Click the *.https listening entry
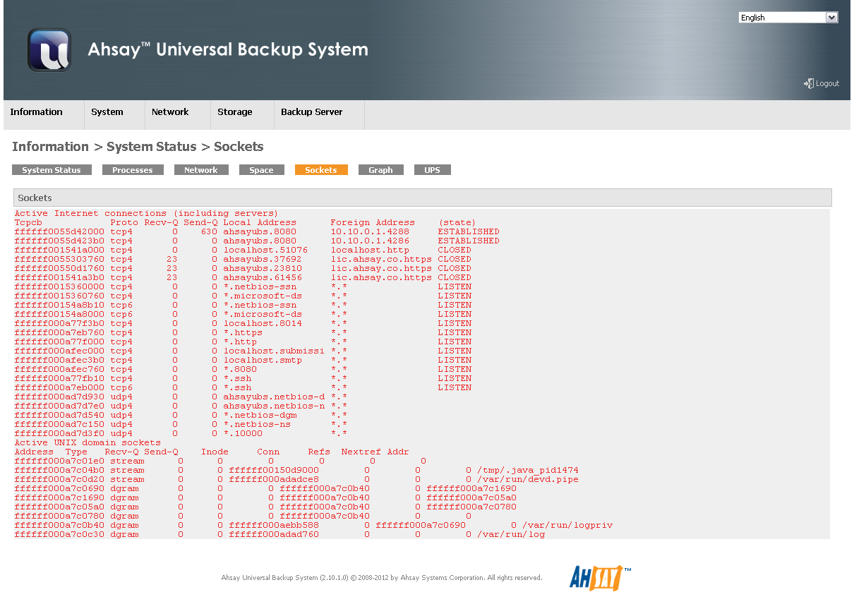854x616 pixels. [x=243, y=332]
